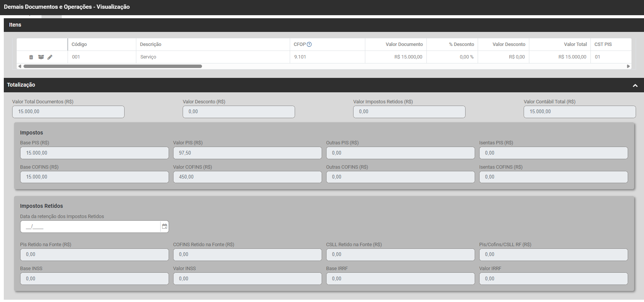Select the Serviço description cell
The height and width of the screenshot is (302, 644).
tap(213, 57)
